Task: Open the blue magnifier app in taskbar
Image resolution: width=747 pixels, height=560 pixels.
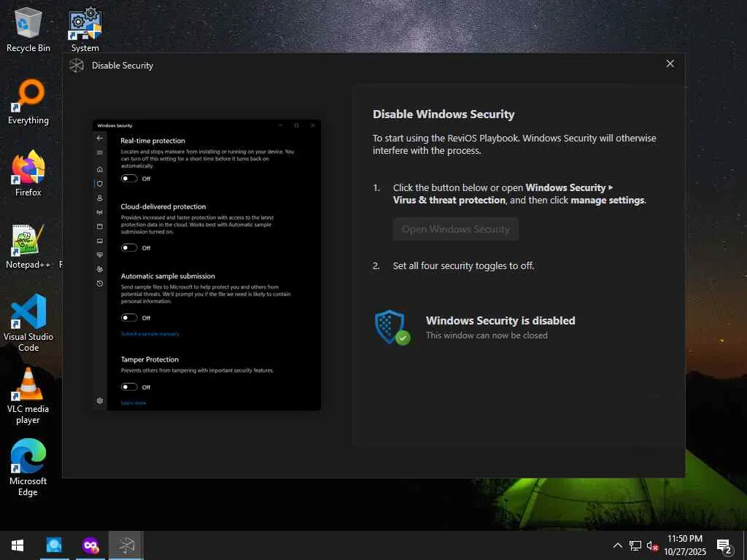Action: (x=54, y=545)
